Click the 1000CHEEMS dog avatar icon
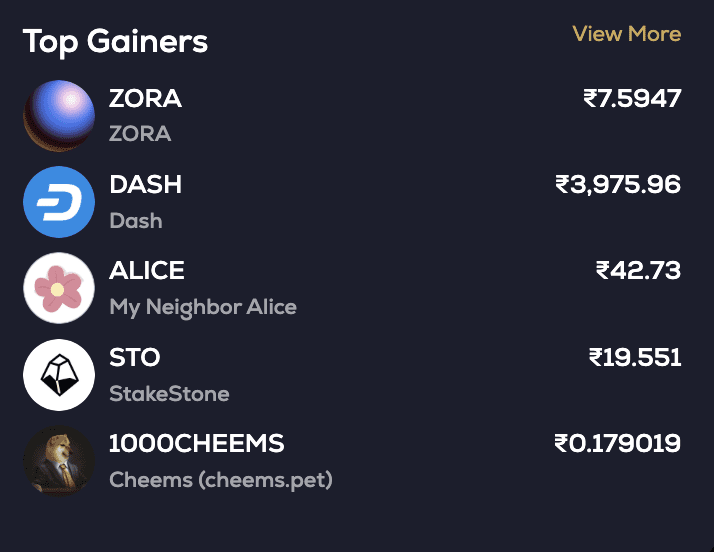The height and width of the screenshot is (552, 714). (58, 461)
